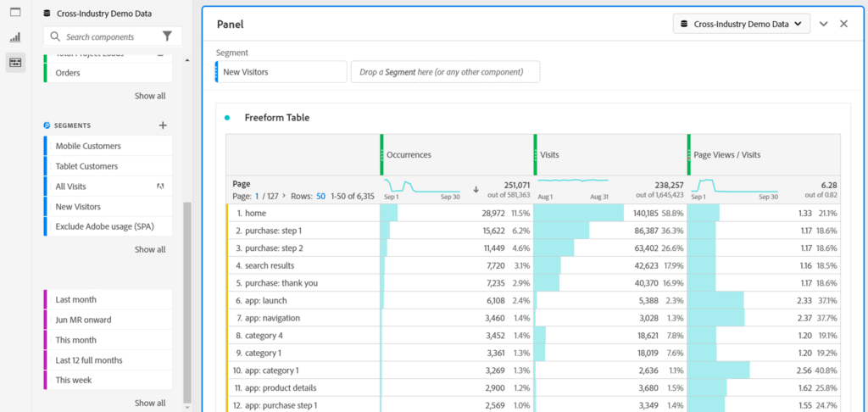Select Mobile Customers segment
The height and width of the screenshot is (412, 868).
coord(88,146)
